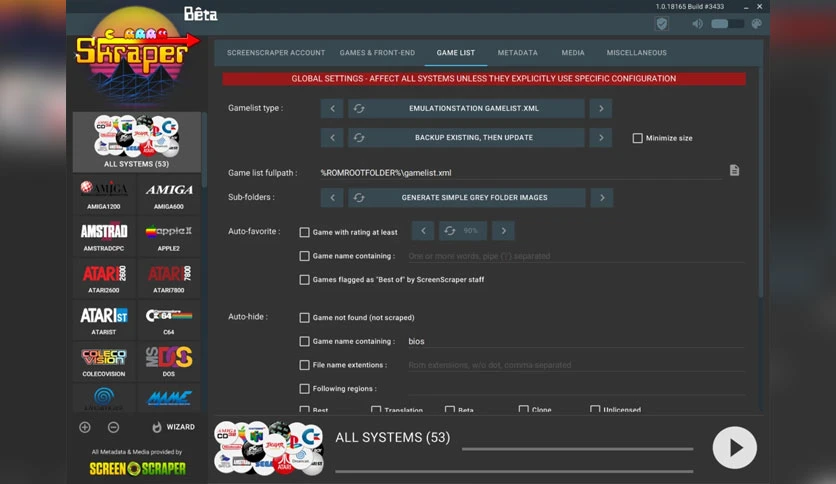This screenshot has height=484, width=836.
Task: Click the shield icon in the header
Action: pyautogui.click(x=662, y=24)
